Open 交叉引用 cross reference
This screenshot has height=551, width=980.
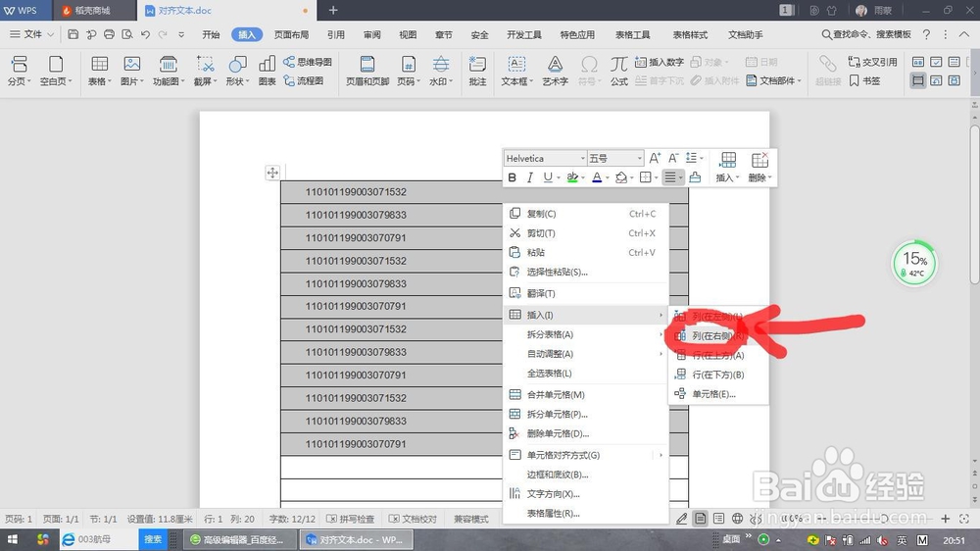(x=872, y=62)
